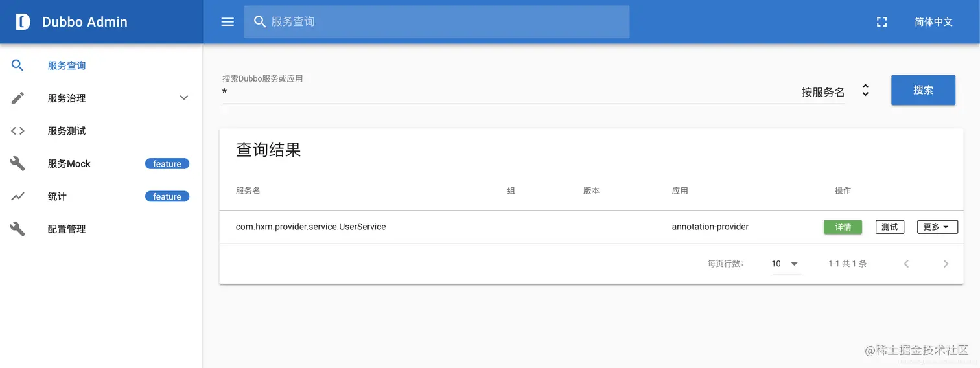
Task: Open 统计 in the sidebar
Action: coord(101,196)
